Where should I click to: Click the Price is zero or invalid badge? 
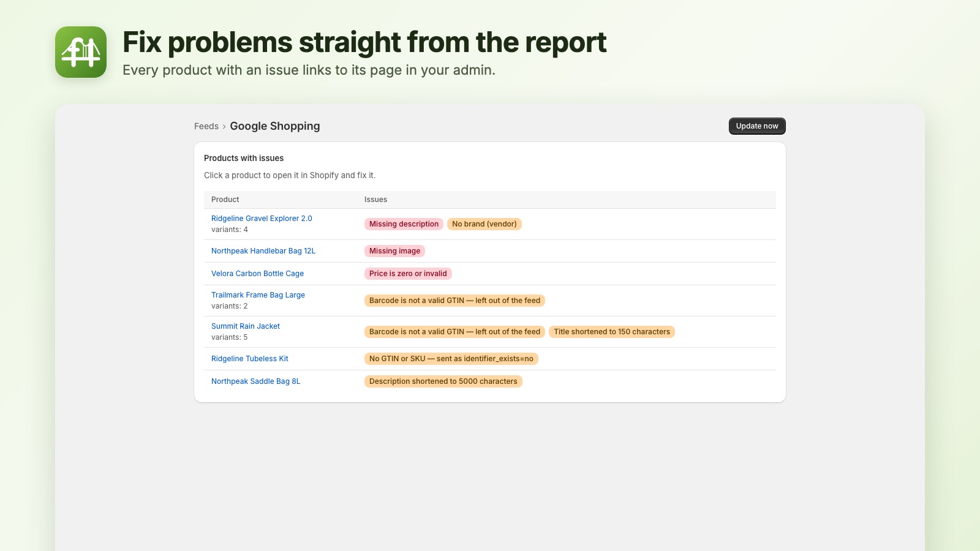pyautogui.click(x=408, y=274)
